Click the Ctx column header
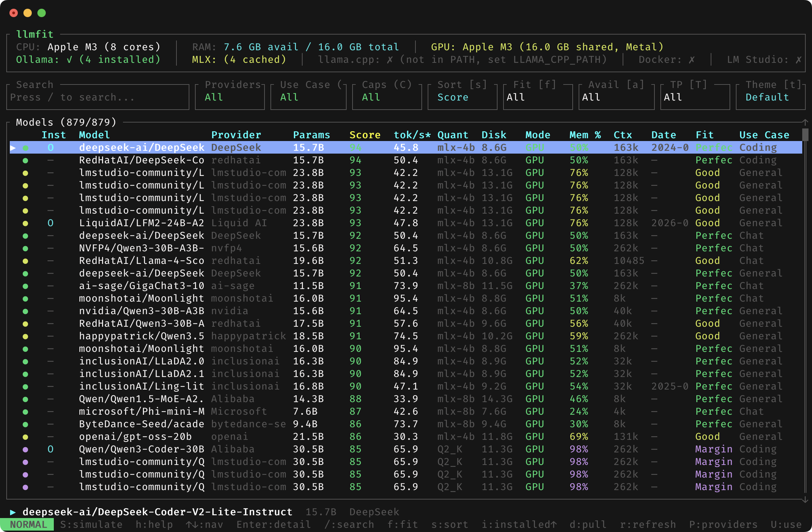Image resolution: width=812 pixels, height=532 pixels. tap(623, 135)
